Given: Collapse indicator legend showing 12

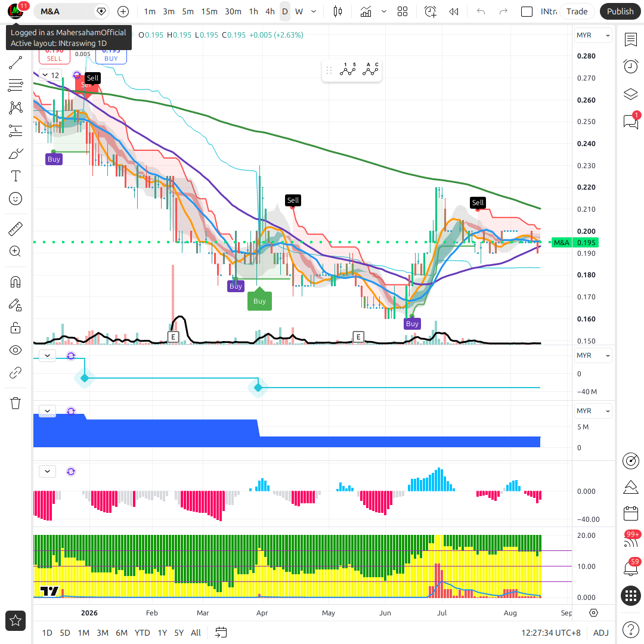Looking at the screenshot, I should tap(50, 75).
